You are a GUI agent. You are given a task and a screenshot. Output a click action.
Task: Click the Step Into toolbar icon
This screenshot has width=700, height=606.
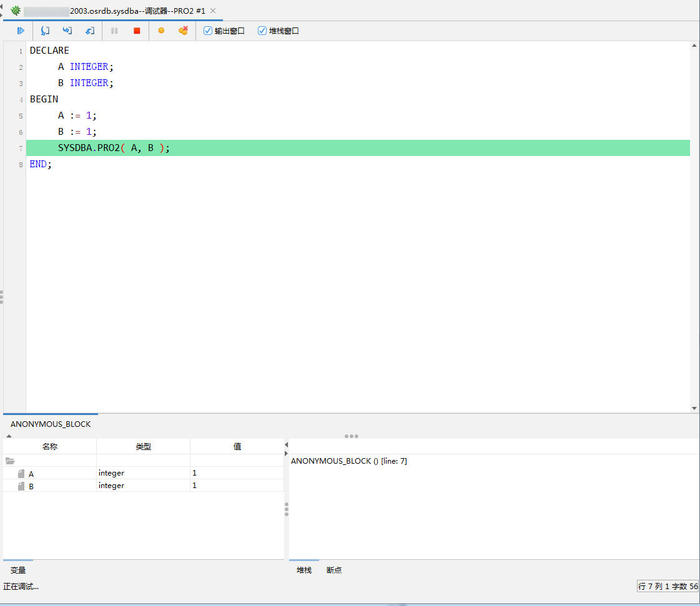tap(45, 31)
